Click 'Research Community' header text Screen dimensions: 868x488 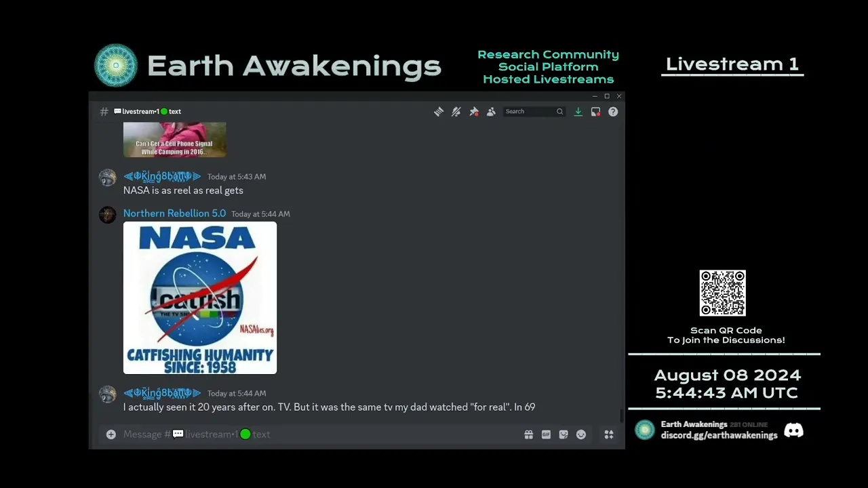click(549, 54)
